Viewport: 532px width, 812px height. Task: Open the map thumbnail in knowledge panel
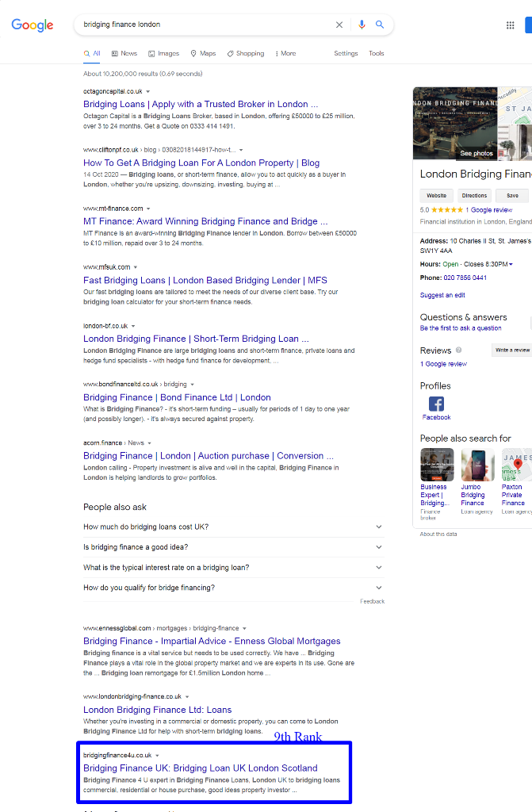[515, 105]
